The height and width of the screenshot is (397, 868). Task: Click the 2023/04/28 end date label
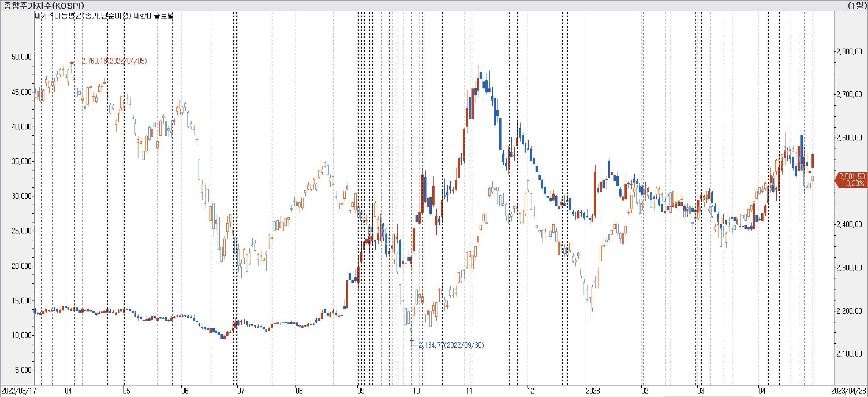tap(848, 391)
